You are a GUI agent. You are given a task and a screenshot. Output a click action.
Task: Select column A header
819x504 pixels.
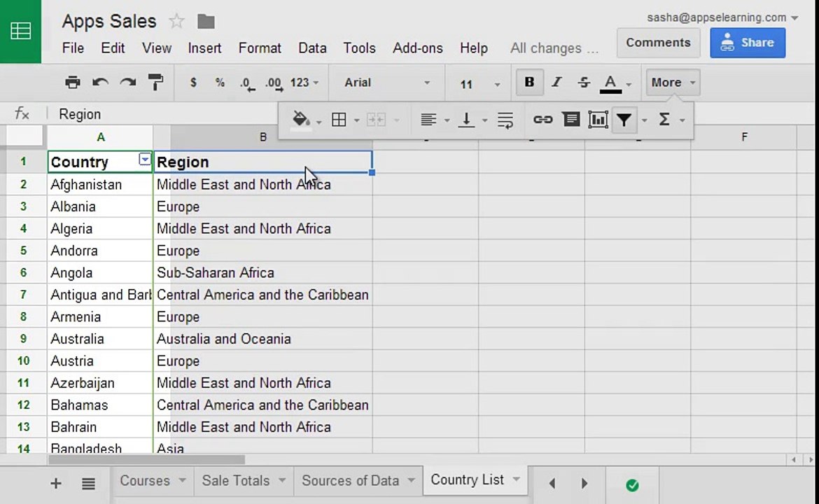(100, 137)
